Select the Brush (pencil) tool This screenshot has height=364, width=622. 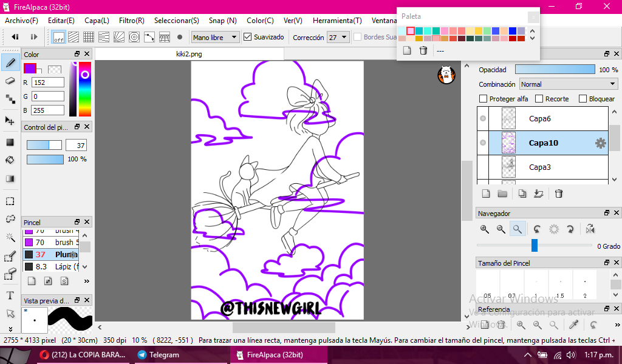point(11,62)
